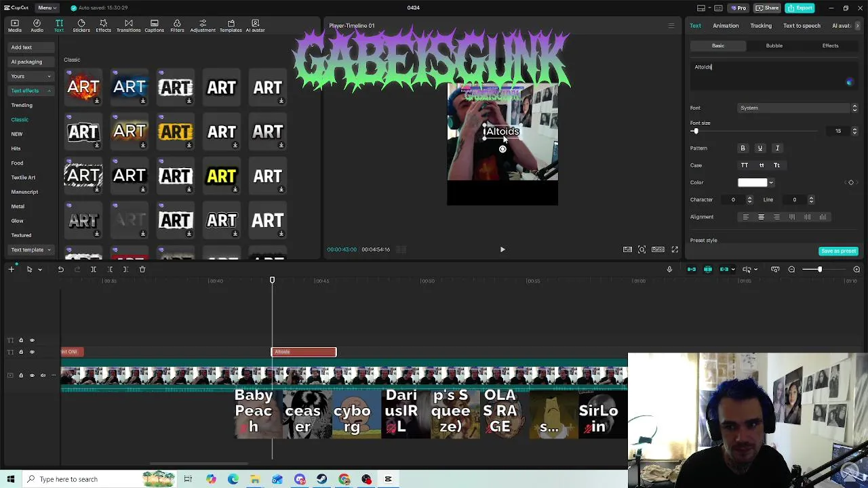The width and height of the screenshot is (868, 488).
Task: Select the Trending text effects category
Action: [22, 105]
